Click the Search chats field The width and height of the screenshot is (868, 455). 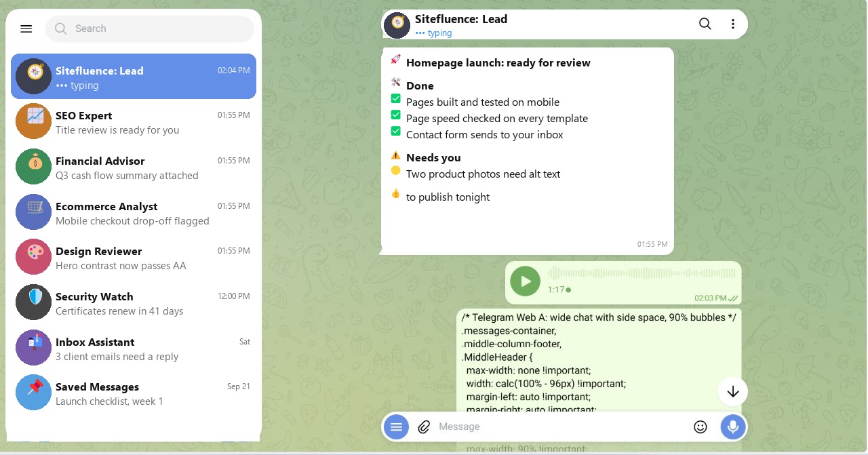point(150,28)
